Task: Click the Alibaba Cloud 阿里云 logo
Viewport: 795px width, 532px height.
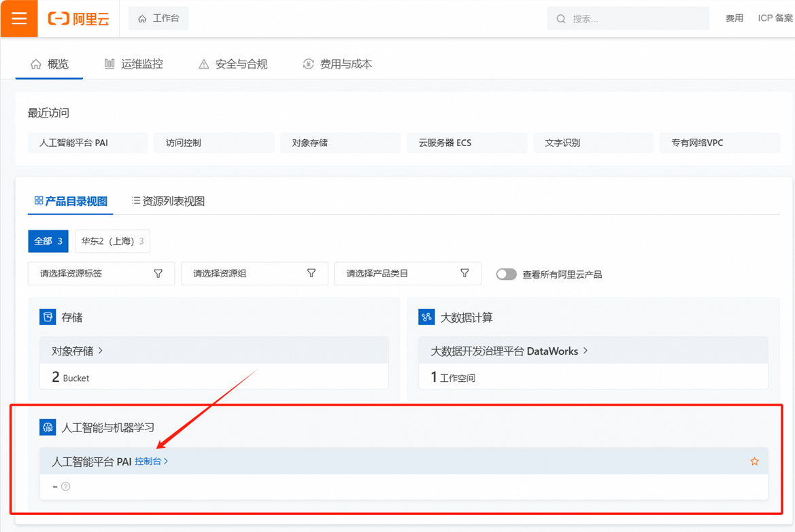Action: pos(79,19)
